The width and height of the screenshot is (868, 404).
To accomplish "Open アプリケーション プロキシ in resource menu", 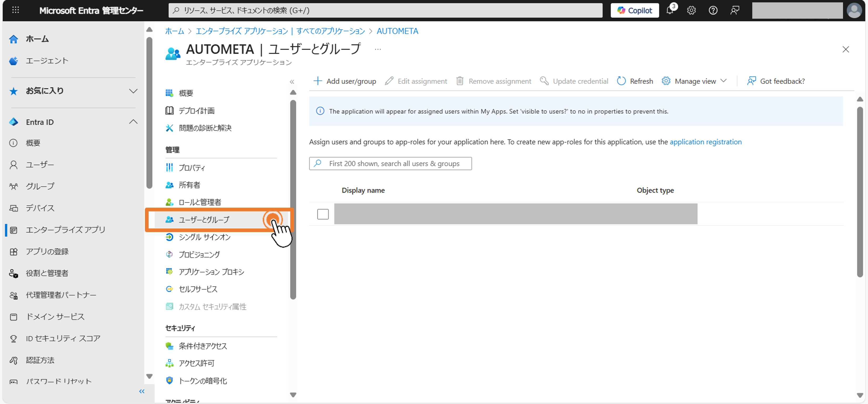I will click(x=211, y=272).
